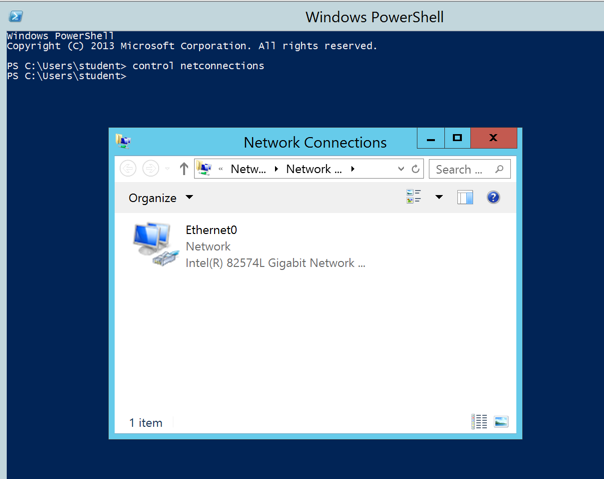Open the address bar history dropdown
The width and height of the screenshot is (604, 479).
(401, 169)
